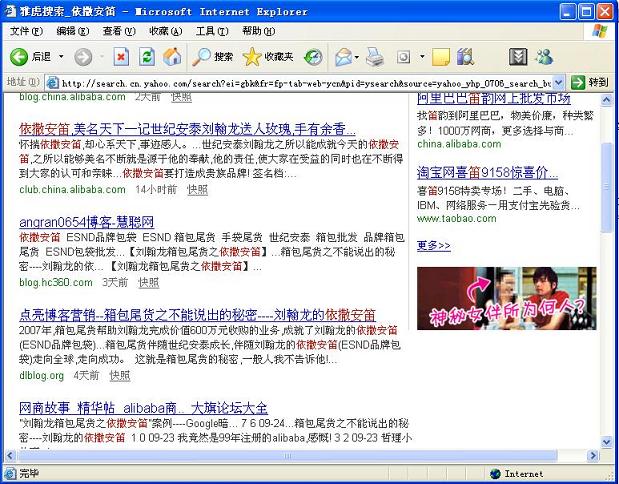The height and width of the screenshot is (484, 619).
Task: Click the vertical scrollbar up arrow
Action: click(x=606, y=100)
